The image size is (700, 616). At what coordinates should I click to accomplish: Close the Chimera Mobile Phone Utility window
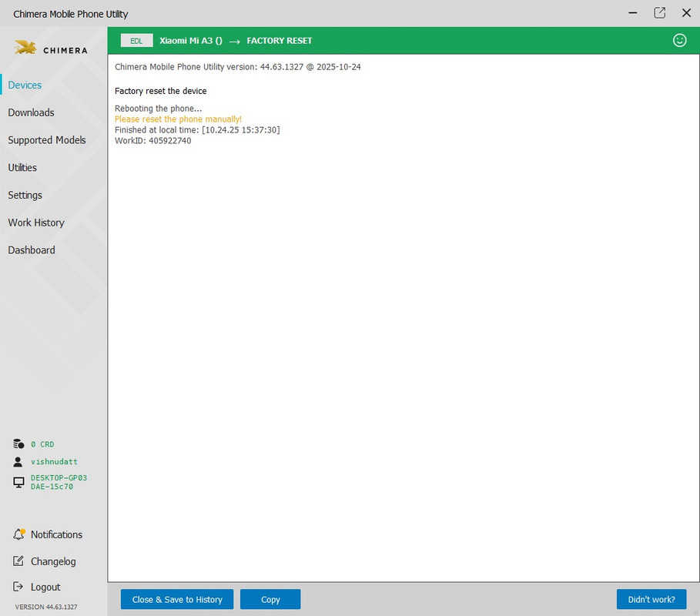coord(686,13)
